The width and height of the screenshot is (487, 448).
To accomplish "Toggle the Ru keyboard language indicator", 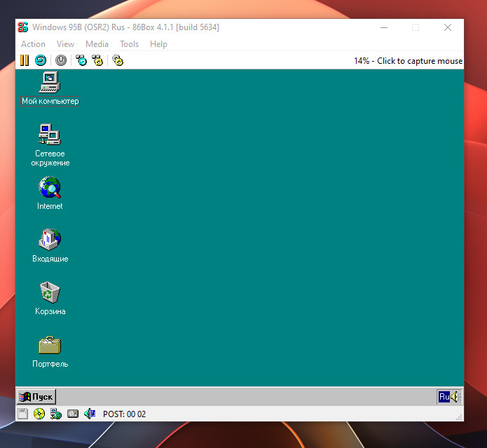I will (444, 397).
